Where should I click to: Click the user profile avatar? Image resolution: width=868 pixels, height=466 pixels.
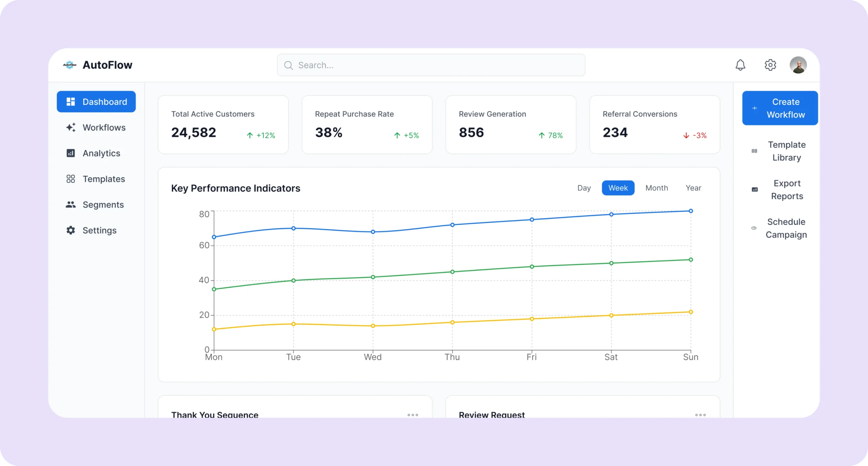[798, 65]
